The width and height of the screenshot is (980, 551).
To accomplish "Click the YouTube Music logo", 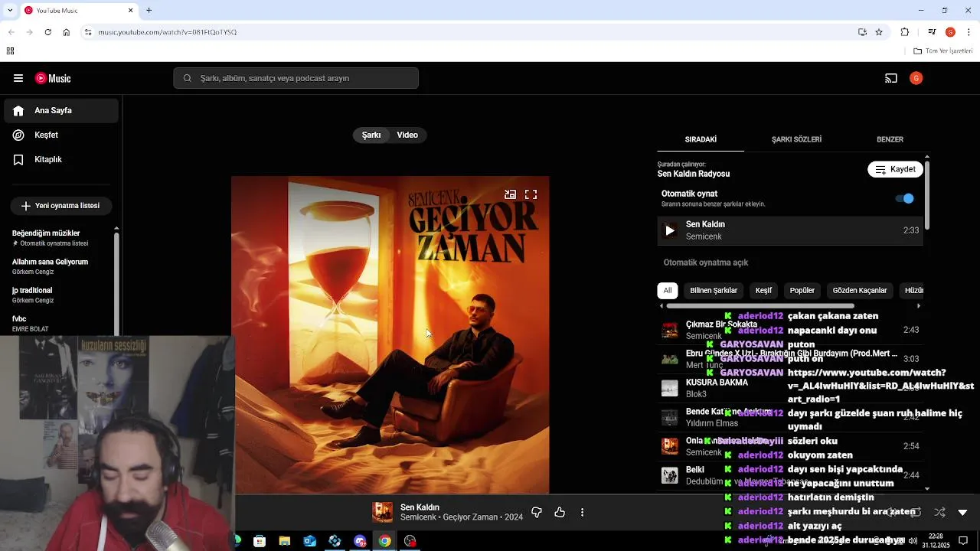I will coord(53,78).
